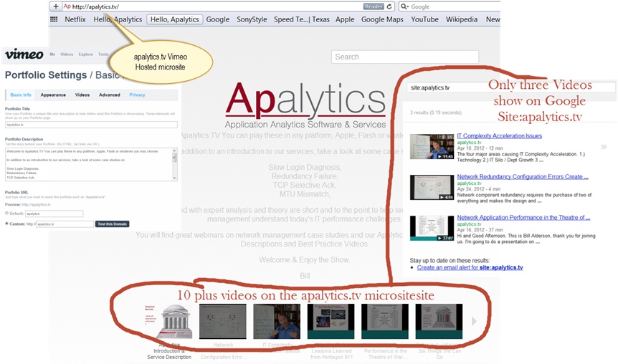The height and width of the screenshot is (364, 618).
Task: Click the Reader button in address bar
Action: pos(373,6)
